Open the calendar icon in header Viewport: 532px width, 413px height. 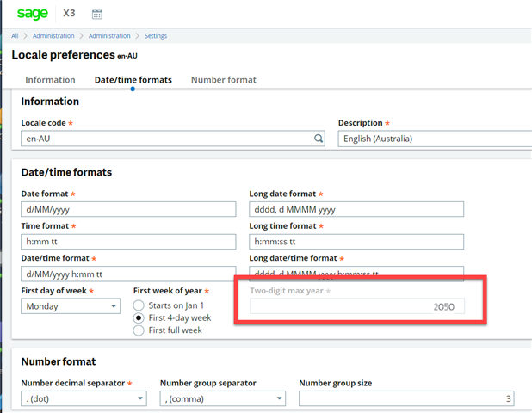point(96,15)
